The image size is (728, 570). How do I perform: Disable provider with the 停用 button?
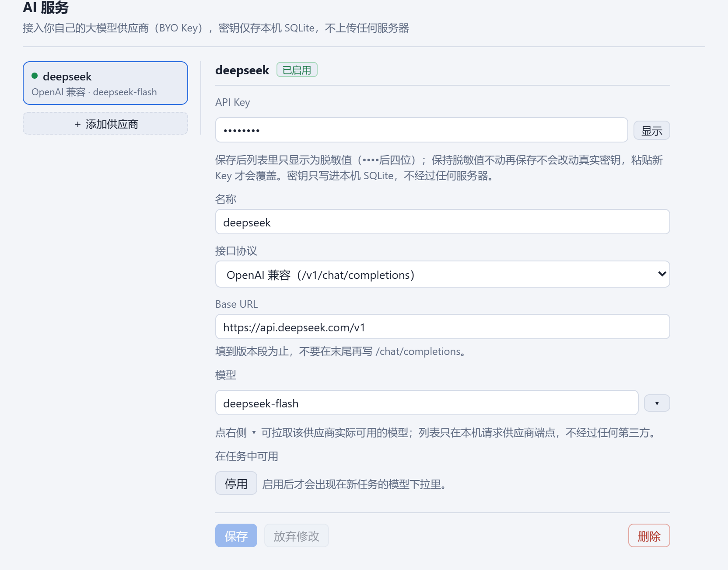click(x=236, y=483)
